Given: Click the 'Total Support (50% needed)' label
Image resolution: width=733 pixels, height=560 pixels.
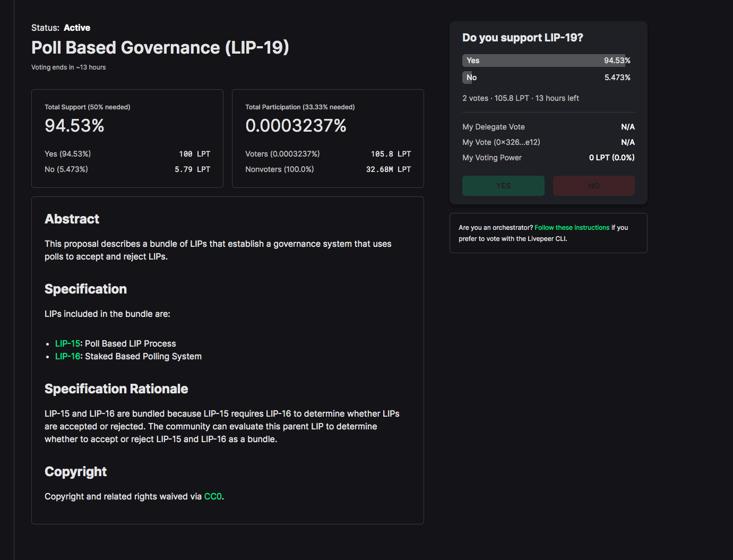Looking at the screenshot, I should (x=88, y=107).
